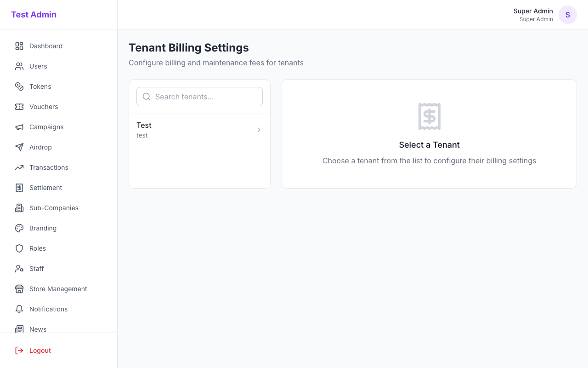The width and height of the screenshot is (588, 368).
Task: Open Transactions via the chart icon
Action: coord(19,167)
